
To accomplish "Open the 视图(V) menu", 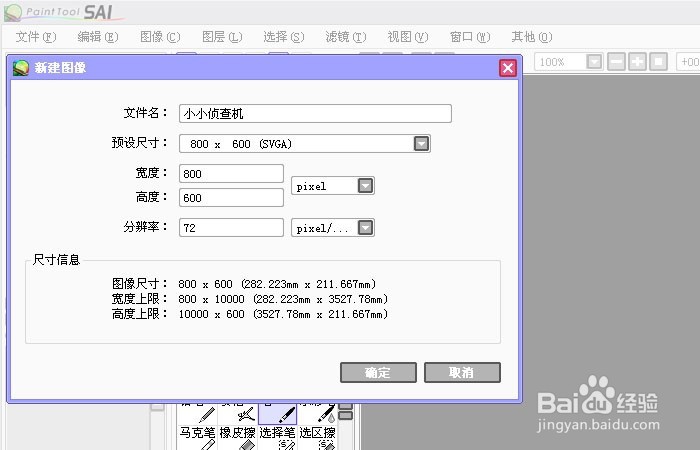I will click(408, 37).
